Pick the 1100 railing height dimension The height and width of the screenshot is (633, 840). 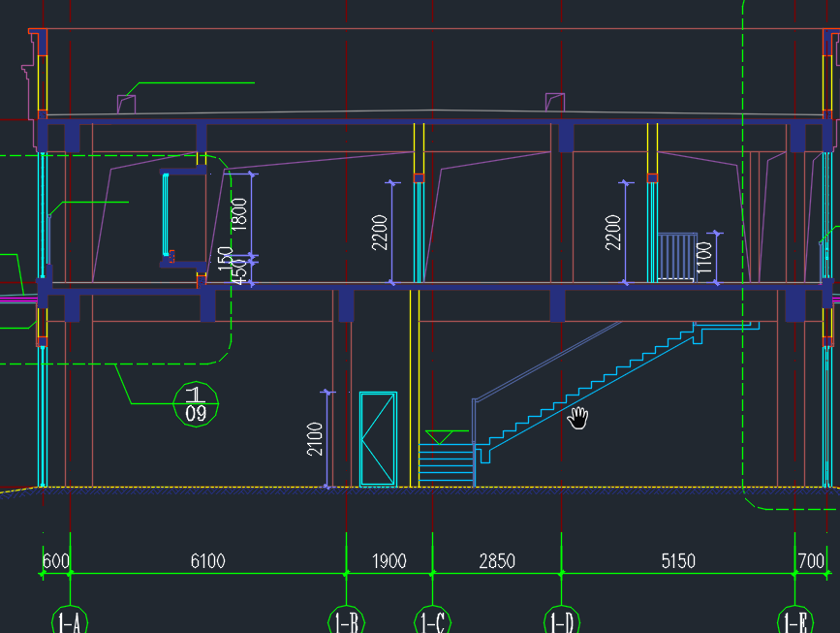tap(704, 257)
